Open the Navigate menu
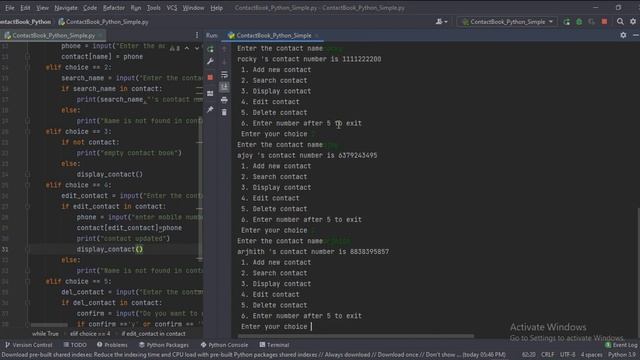The image size is (640, 360). [x=66, y=8]
